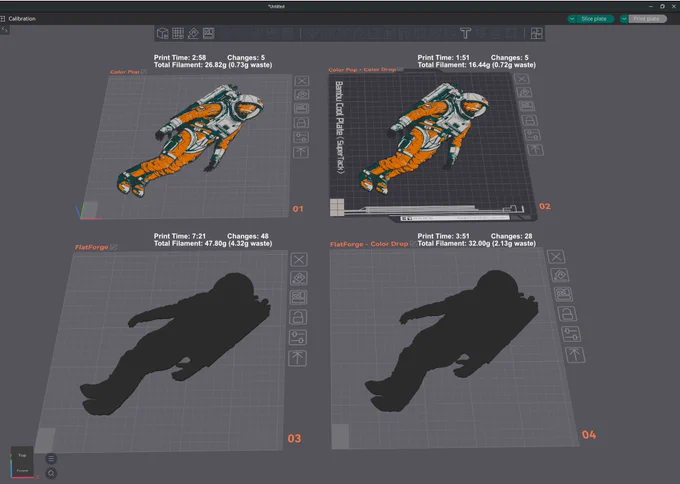The width and height of the screenshot is (680, 484).
Task: Click the 'Total Filament: 16.44g' text
Action: [x=453, y=65]
